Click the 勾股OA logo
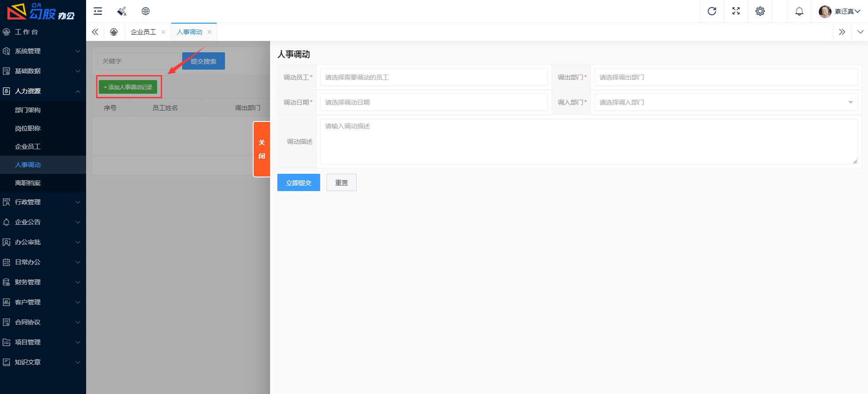This screenshot has height=394, width=868. [41, 11]
